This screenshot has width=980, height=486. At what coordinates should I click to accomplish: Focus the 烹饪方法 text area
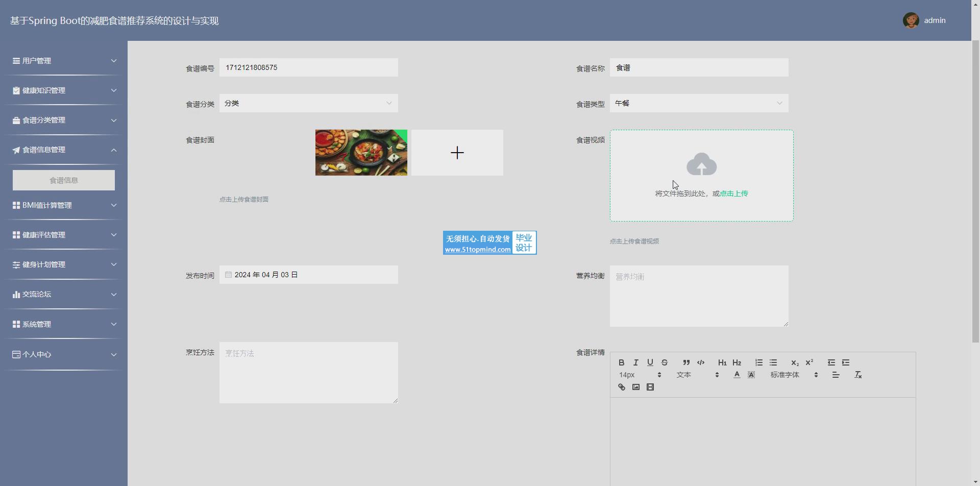click(309, 373)
